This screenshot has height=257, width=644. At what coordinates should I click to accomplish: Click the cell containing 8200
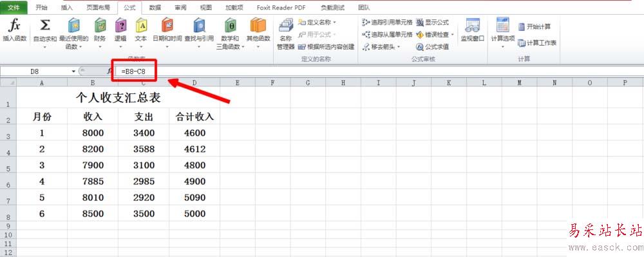[x=93, y=149]
